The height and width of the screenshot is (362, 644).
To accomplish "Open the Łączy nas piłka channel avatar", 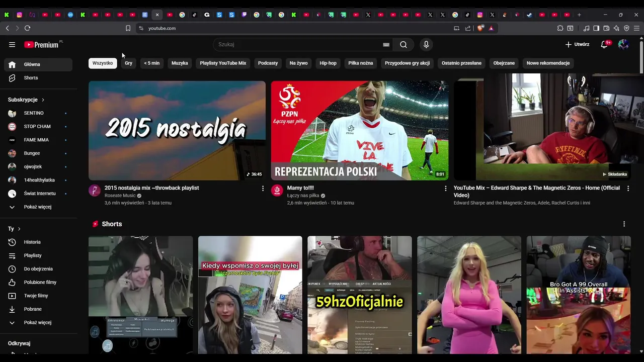I will point(277,190).
